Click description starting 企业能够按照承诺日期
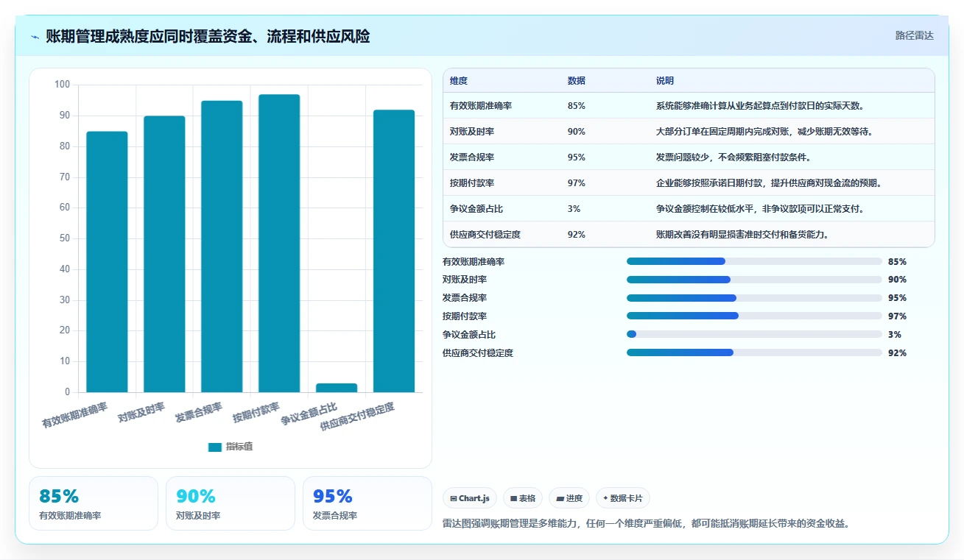 769,183
